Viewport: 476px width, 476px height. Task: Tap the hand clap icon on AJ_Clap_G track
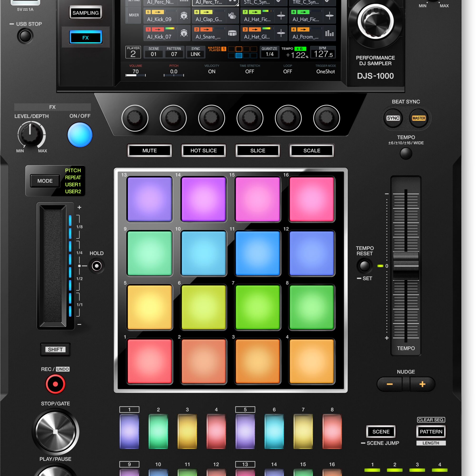pos(232,15)
